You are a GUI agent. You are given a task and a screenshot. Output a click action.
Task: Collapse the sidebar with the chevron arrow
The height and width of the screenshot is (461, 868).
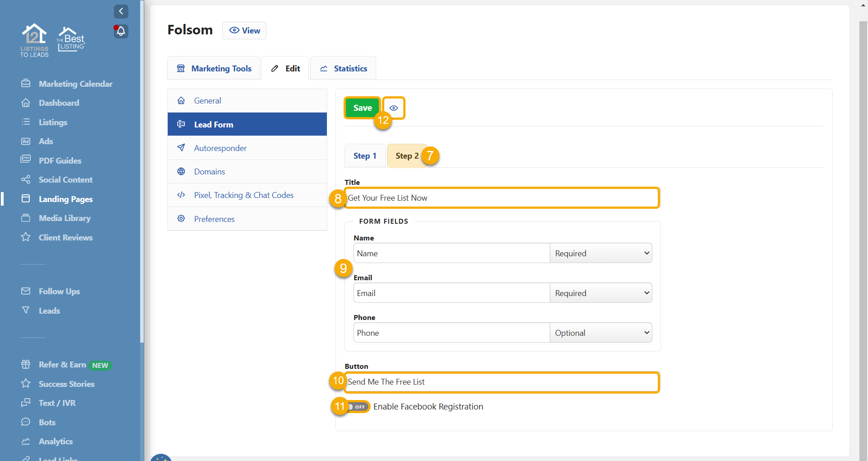tap(121, 11)
